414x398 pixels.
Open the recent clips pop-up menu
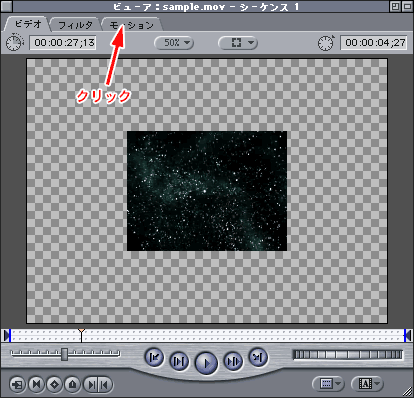[328, 384]
